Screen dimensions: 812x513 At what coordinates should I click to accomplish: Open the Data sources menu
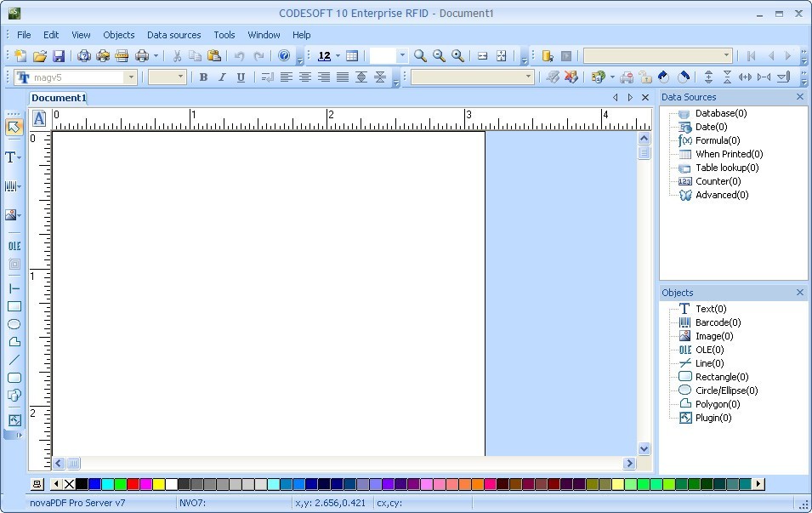(x=174, y=35)
